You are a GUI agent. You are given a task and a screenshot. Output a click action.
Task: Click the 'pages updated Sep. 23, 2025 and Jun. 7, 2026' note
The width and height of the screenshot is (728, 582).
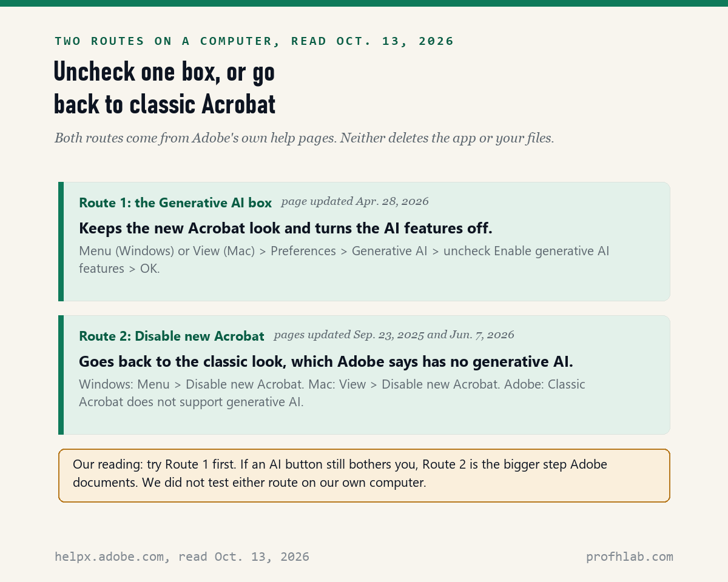pyautogui.click(x=394, y=335)
